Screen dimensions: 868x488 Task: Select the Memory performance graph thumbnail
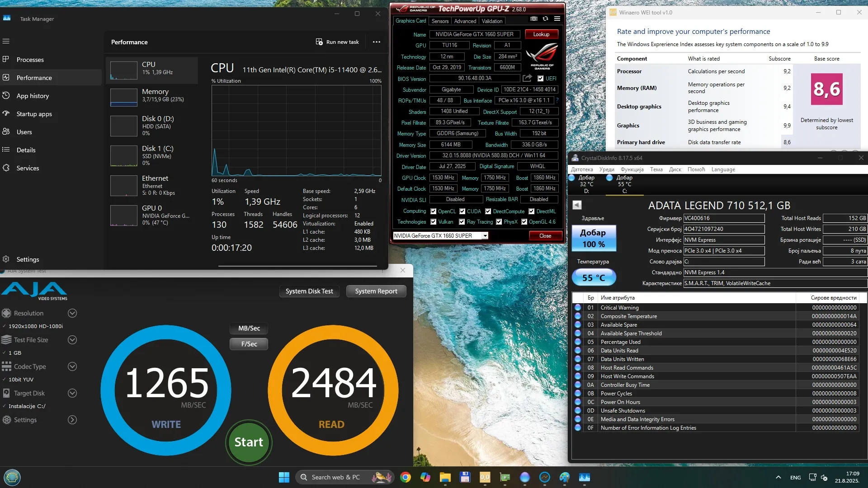click(x=124, y=97)
